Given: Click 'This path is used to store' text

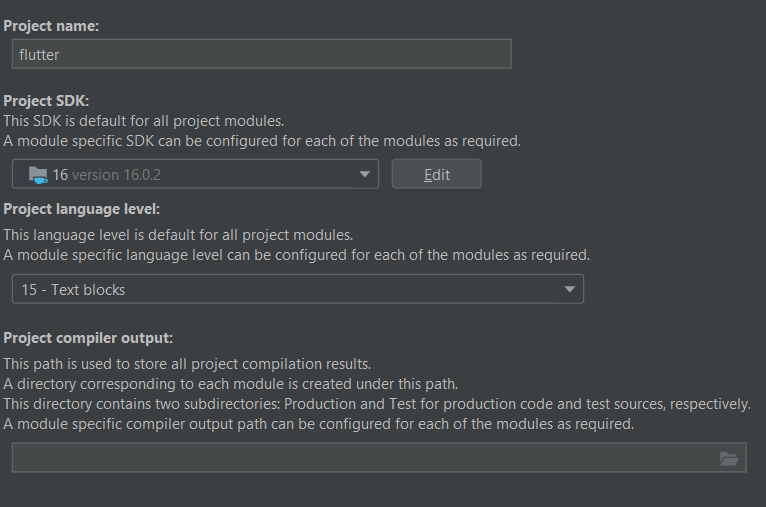Looking at the screenshot, I should tap(187, 363).
